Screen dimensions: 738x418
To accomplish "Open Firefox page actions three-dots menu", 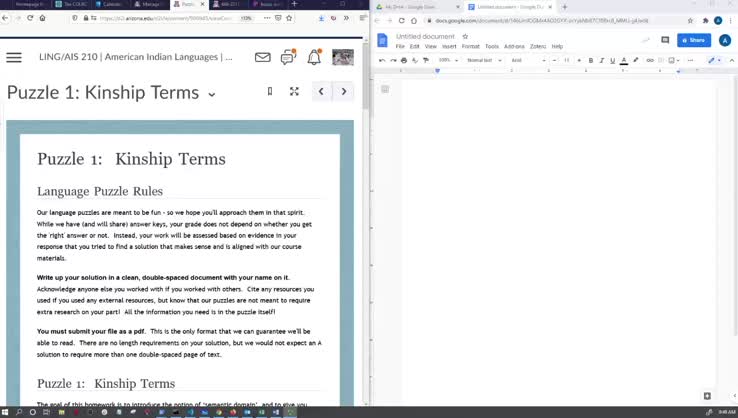I will click(x=267, y=18).
